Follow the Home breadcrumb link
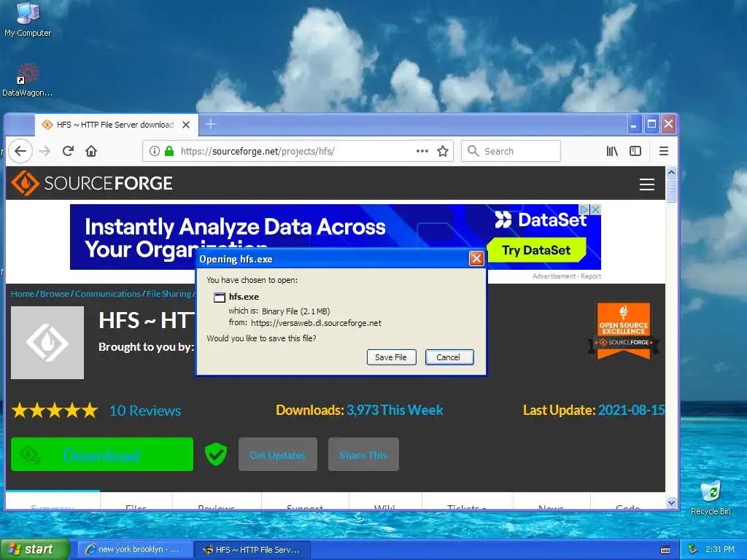This screenshot has width=747, height=560. pyautogui.click(x=23, y=294)
